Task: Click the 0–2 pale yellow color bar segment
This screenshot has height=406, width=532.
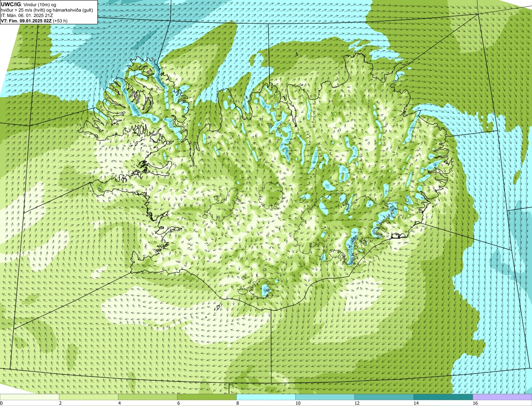Action: (x=30, y=397)
